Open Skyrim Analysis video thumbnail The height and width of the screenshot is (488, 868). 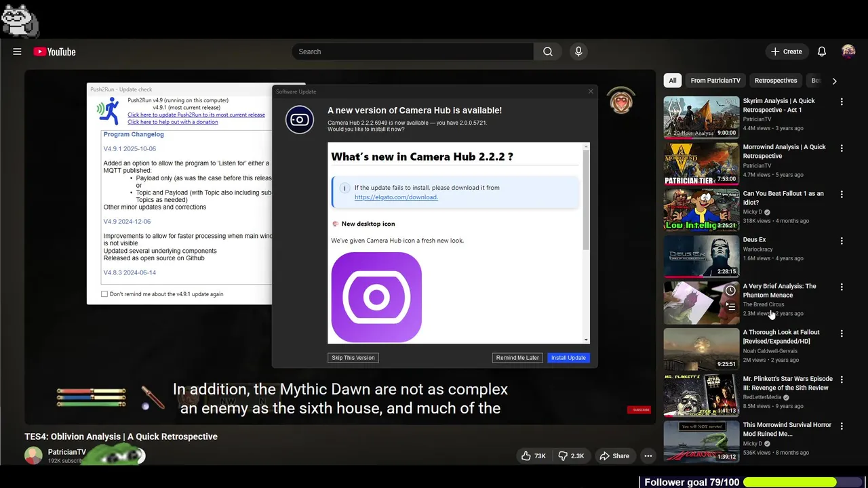point(701,117)
